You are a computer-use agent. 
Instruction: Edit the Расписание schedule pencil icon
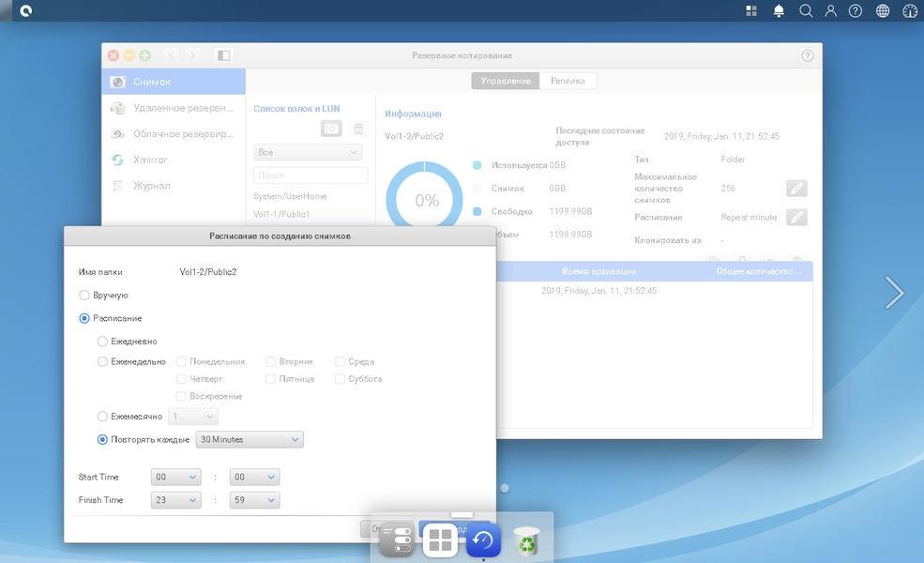796,218
